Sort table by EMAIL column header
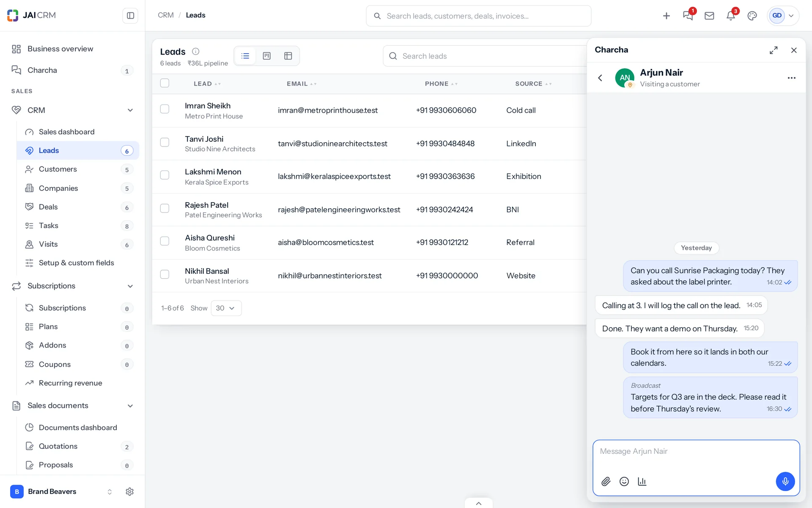 pos(302,84)
